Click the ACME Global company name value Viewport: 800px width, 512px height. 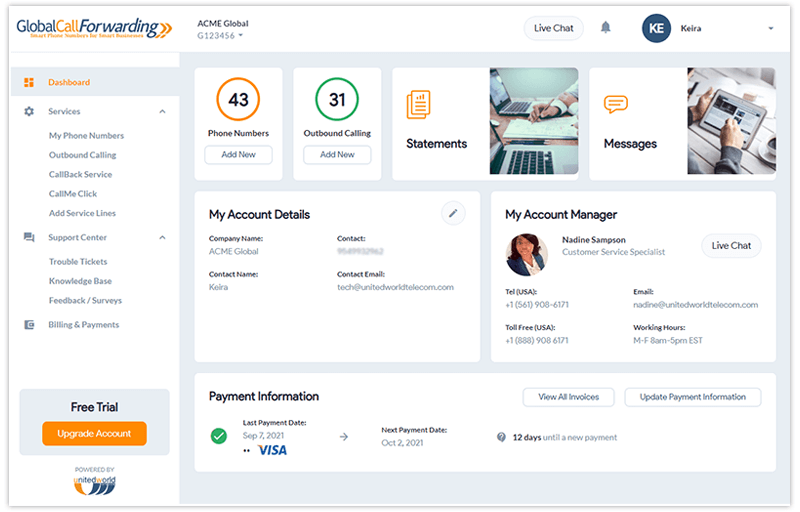(x=234, y=251)
